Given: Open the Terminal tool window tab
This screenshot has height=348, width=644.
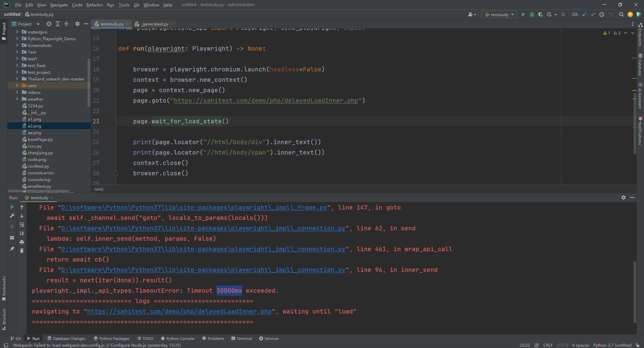Looking at the screenshot, I should pyautogui.click(x=241, y=339).
